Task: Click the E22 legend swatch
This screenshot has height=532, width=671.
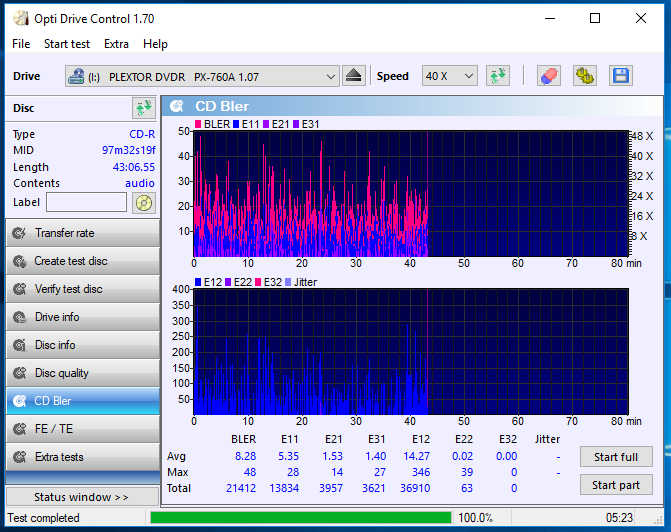Action: pyautogui.click(x=228, y=282)
